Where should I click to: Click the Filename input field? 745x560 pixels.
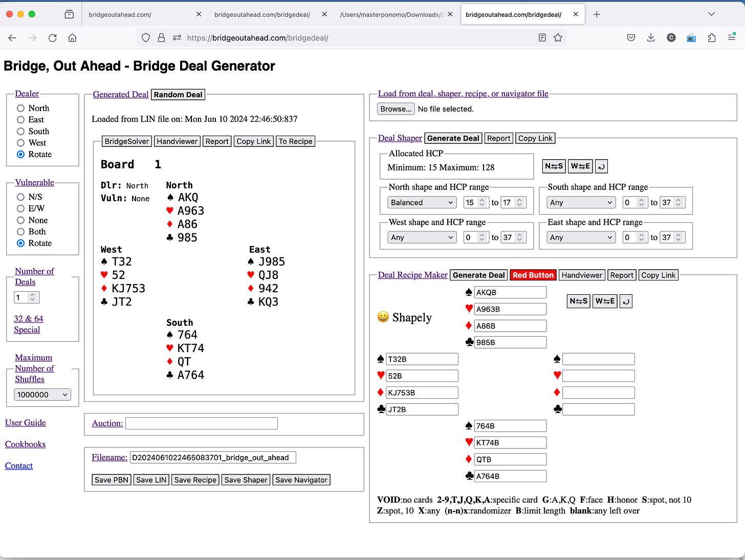(x=213, y=457)
